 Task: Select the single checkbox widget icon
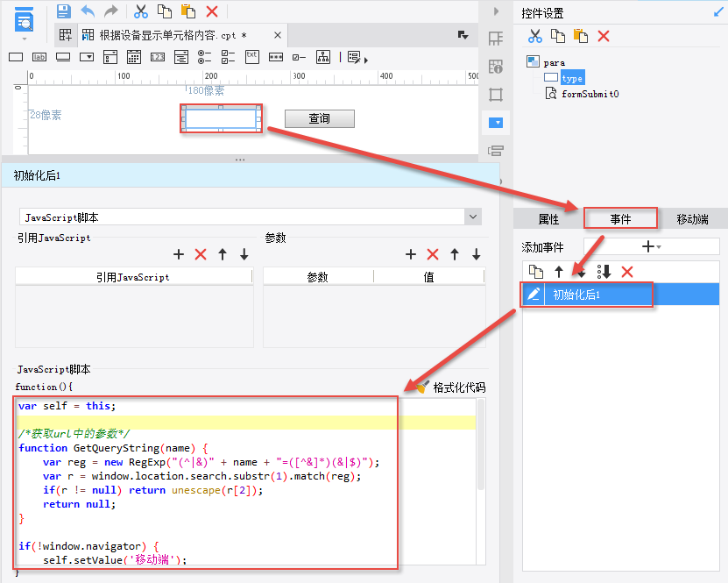[299, 58]
